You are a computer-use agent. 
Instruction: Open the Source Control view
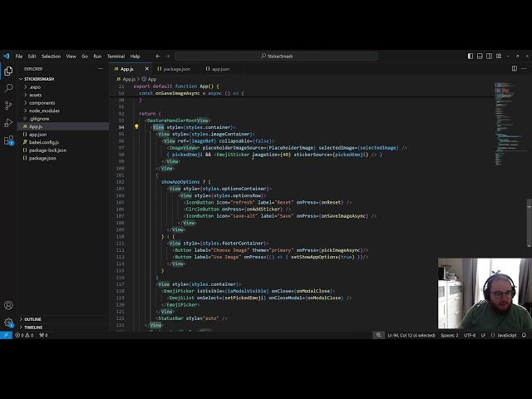tap(8, 106)
